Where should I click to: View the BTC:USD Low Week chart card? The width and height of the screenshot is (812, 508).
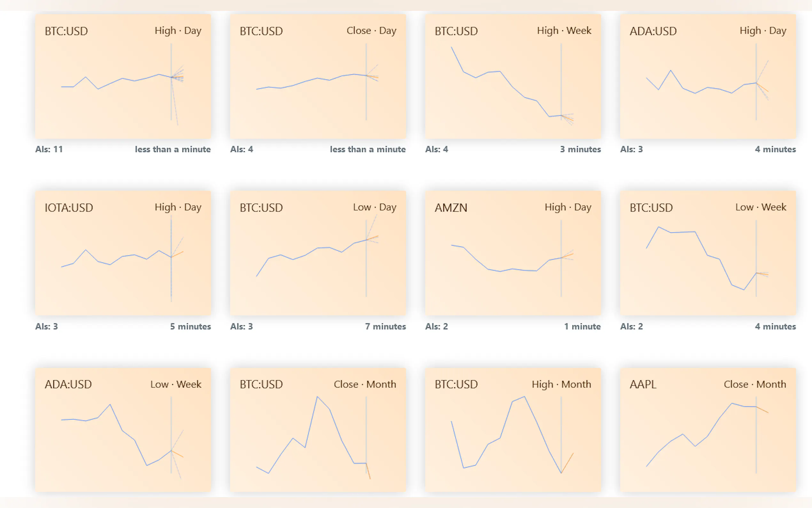coord(707,253)
